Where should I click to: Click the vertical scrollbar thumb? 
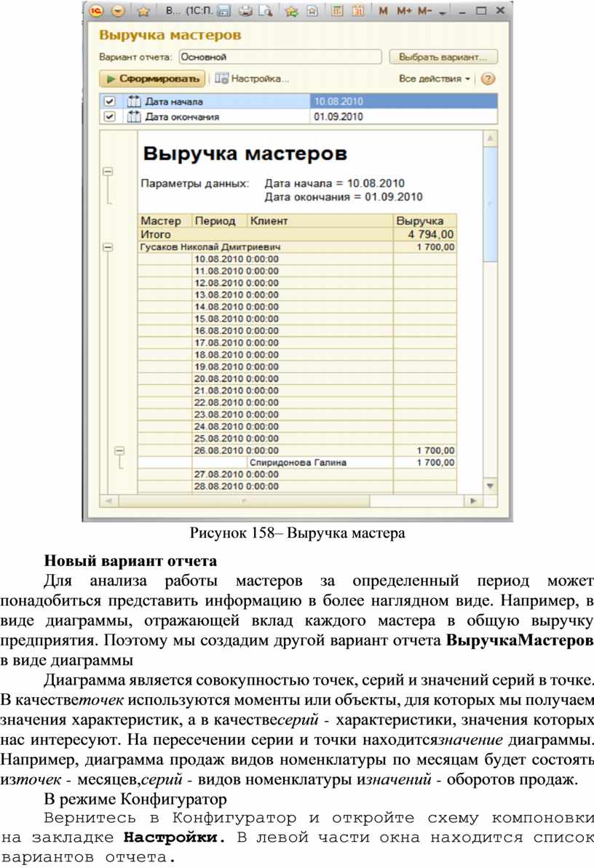point(491,203)
